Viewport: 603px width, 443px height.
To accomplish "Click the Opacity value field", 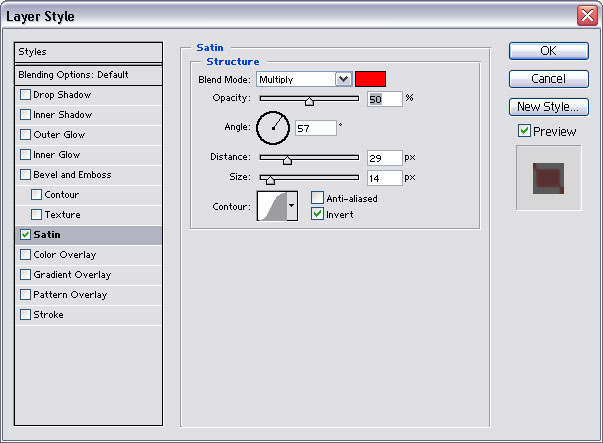I will [385, 99].
